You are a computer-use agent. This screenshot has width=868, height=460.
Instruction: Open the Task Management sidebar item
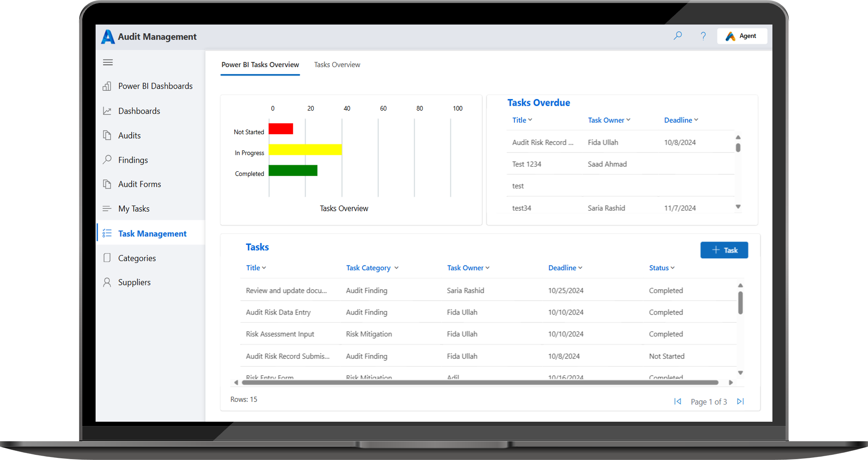[x=152, y=233]
